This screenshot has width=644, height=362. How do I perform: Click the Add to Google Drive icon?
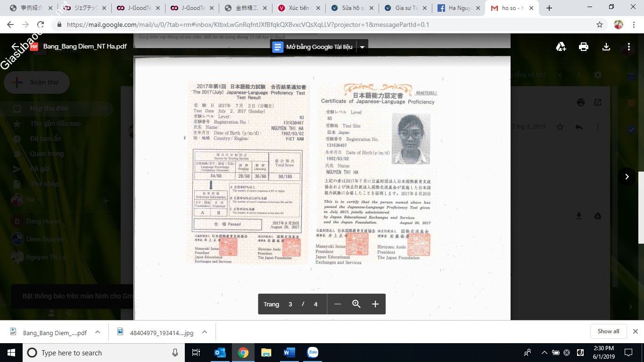[561, 47]
